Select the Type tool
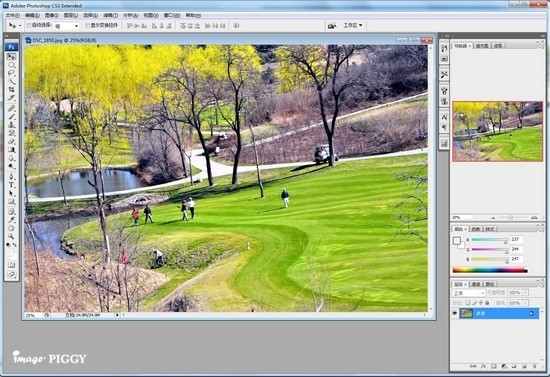The height and width of the screenshot is (377, 550). tap(11, 185)
